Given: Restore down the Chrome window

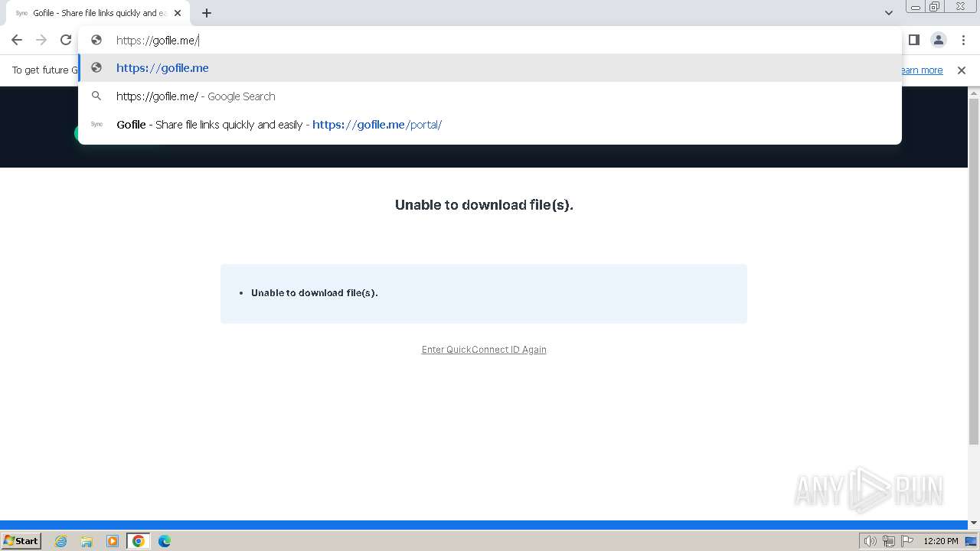Looking at the screenshot, I should [x=935, y=7].
